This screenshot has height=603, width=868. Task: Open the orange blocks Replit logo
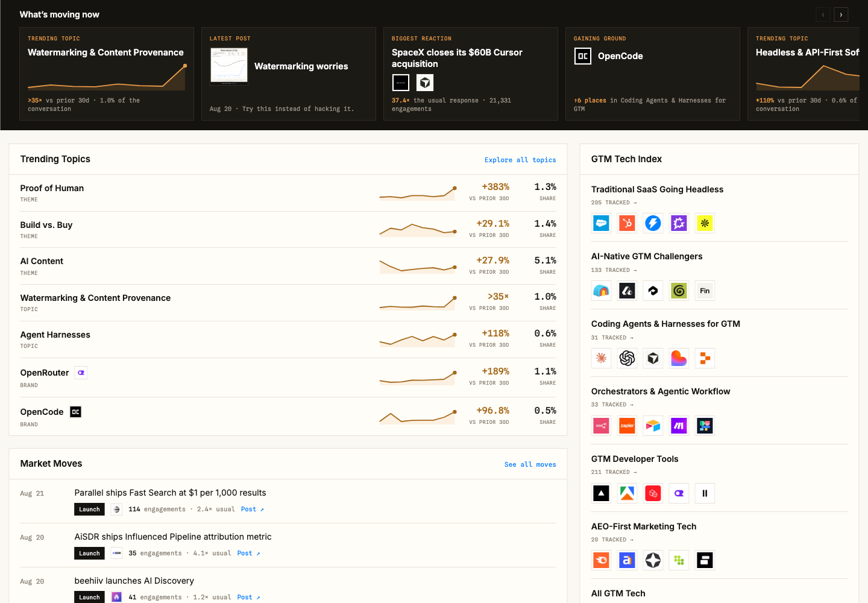click(x=705, y=358)
